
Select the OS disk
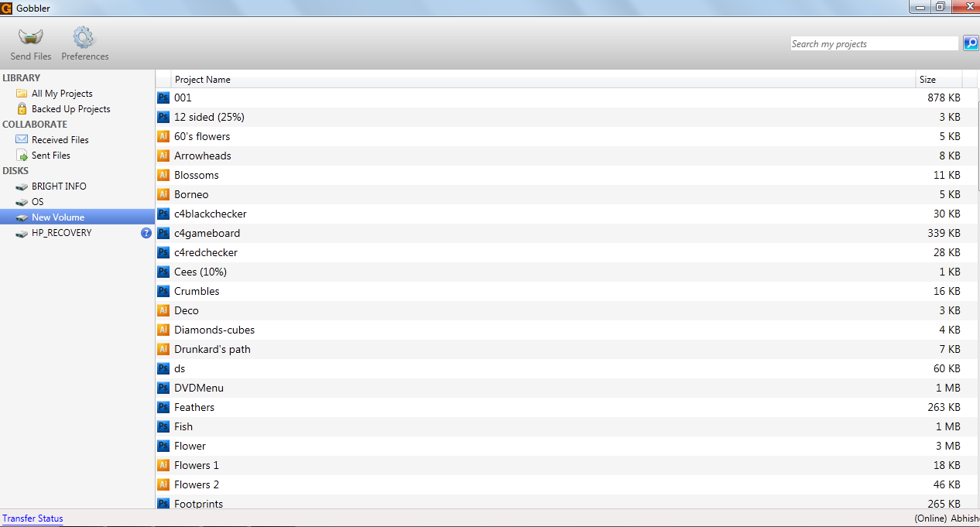pos(38,202)
